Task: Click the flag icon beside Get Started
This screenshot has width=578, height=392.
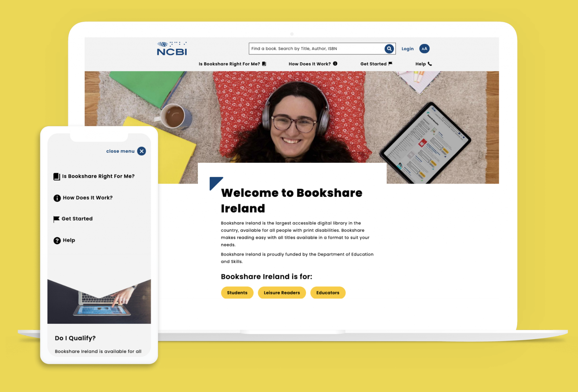Action: (x=390, y=63)
